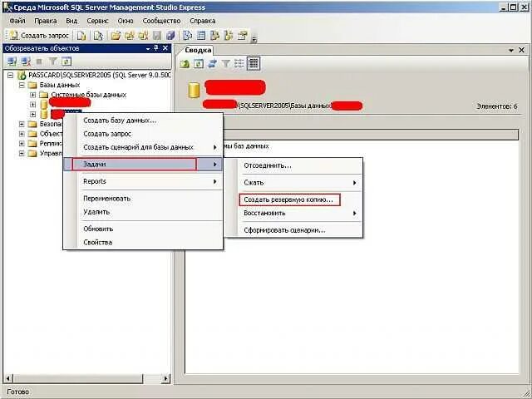Open the Сервис menu

97,21
